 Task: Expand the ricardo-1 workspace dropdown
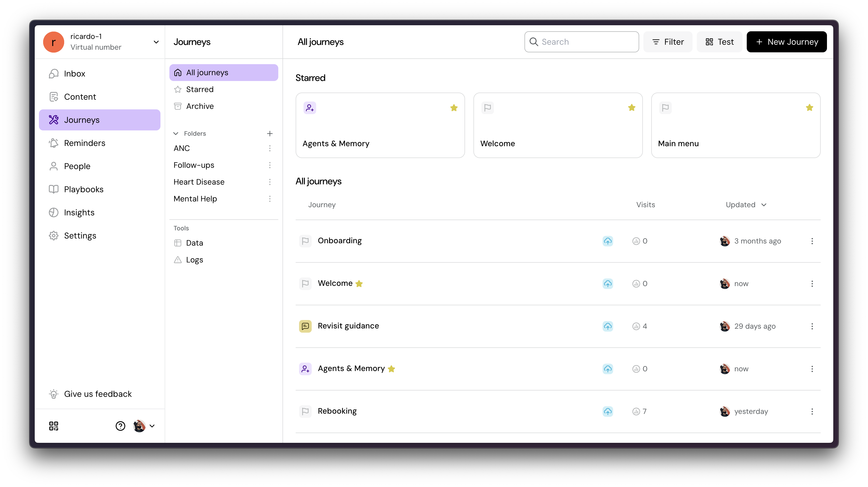(156, 42)
